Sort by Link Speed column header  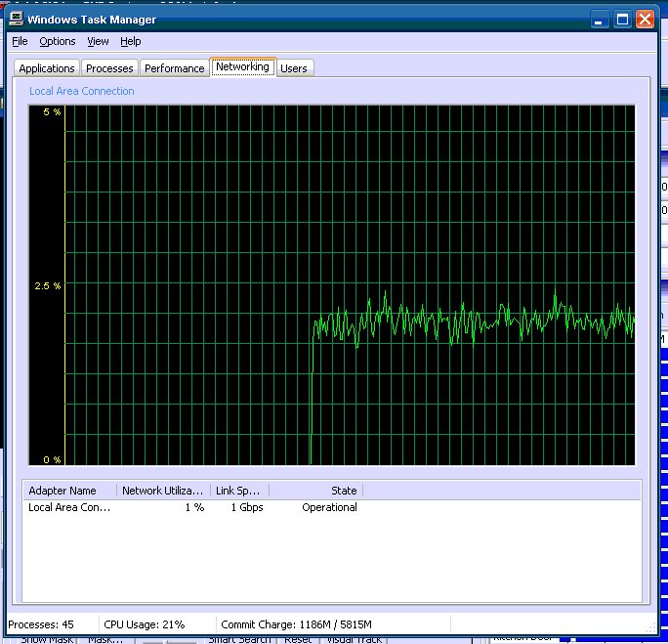coord(240,491)
